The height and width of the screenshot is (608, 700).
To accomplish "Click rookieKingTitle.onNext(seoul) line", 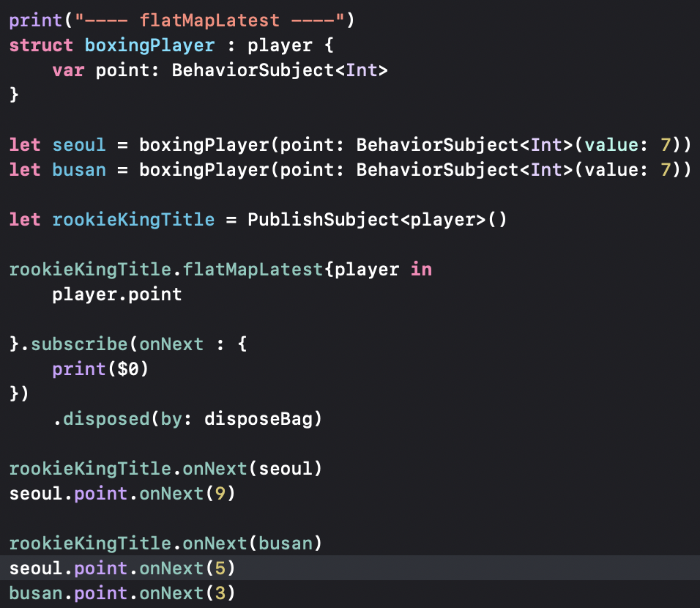I will 165,469.
